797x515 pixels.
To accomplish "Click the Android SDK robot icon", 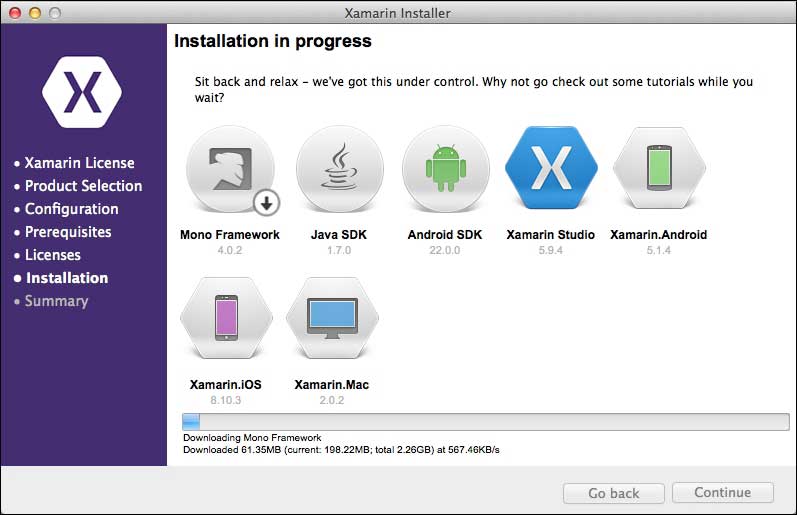I will click(446, 169).
